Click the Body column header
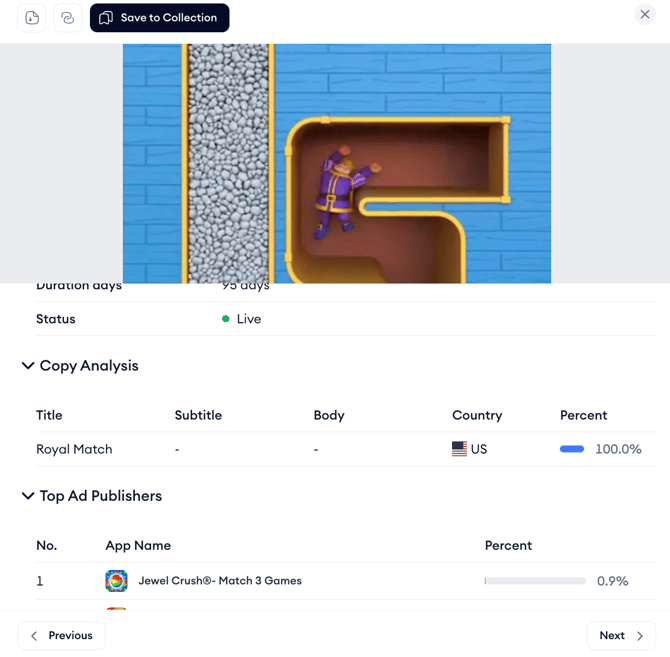This screenshot has width=670, height=657. [329, 415]
